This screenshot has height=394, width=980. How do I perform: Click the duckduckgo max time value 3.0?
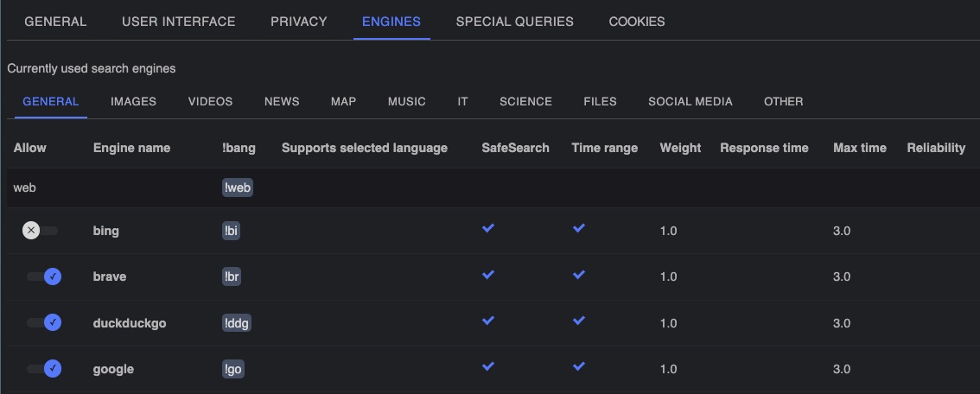[841, 323]
